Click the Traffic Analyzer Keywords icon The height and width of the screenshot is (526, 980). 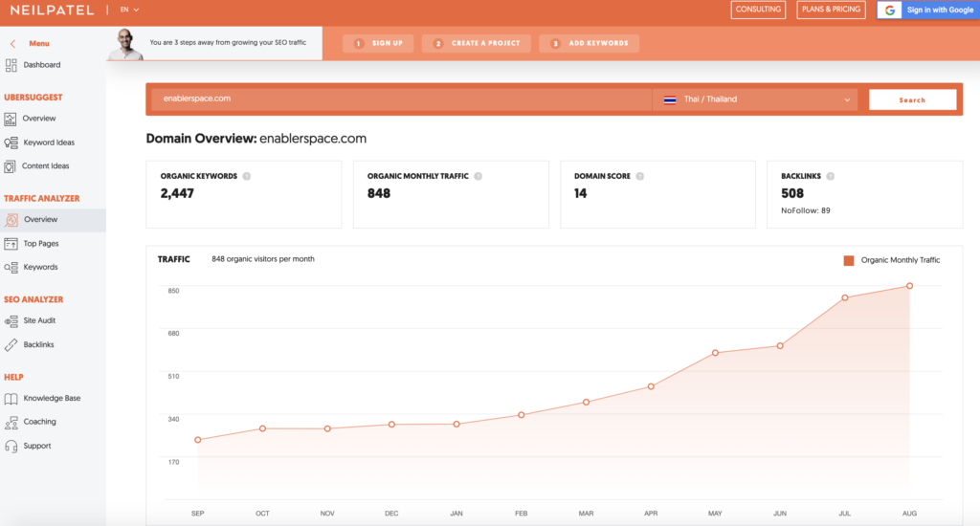[x=11, y=268]
